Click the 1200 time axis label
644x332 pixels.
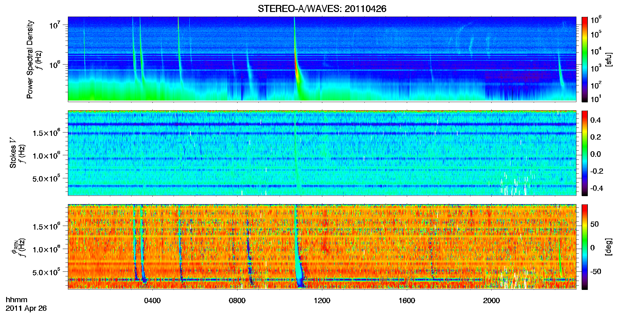point(322,301)
